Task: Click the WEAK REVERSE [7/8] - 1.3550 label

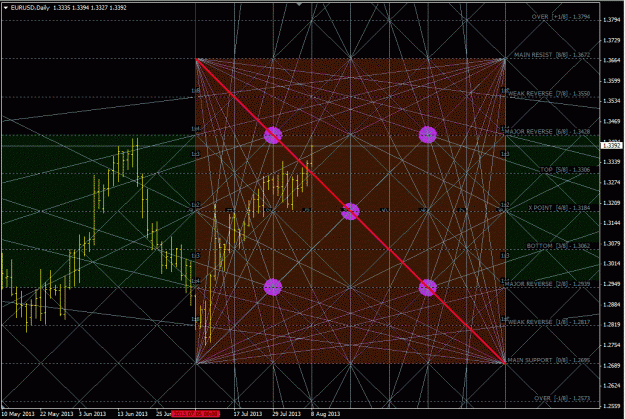Action: [549, 93]
